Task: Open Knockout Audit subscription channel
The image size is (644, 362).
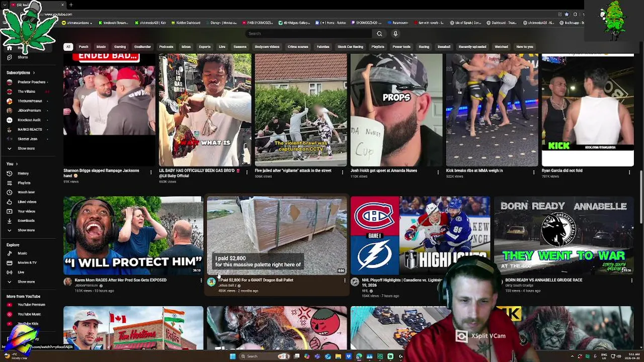Action: (29, 120)
